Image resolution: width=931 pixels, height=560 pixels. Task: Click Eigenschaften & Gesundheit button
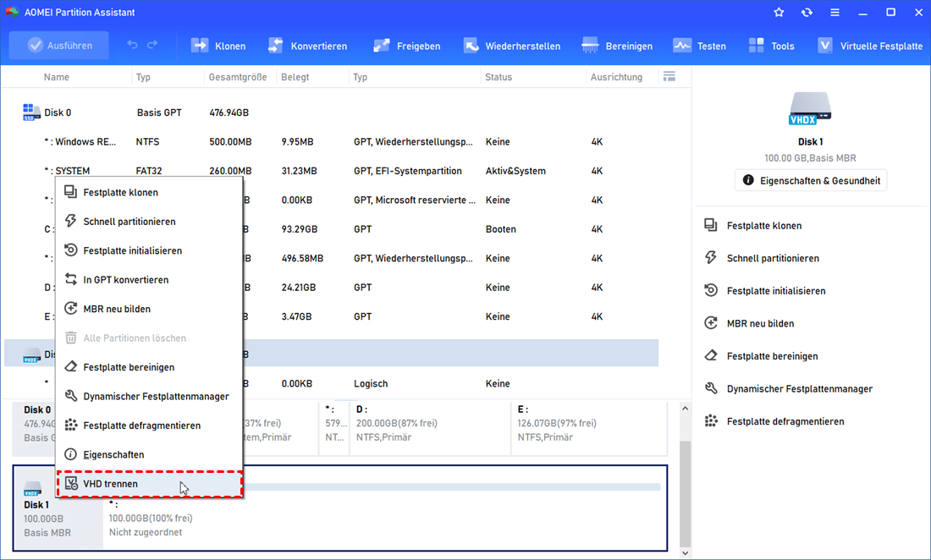[811, 180]
